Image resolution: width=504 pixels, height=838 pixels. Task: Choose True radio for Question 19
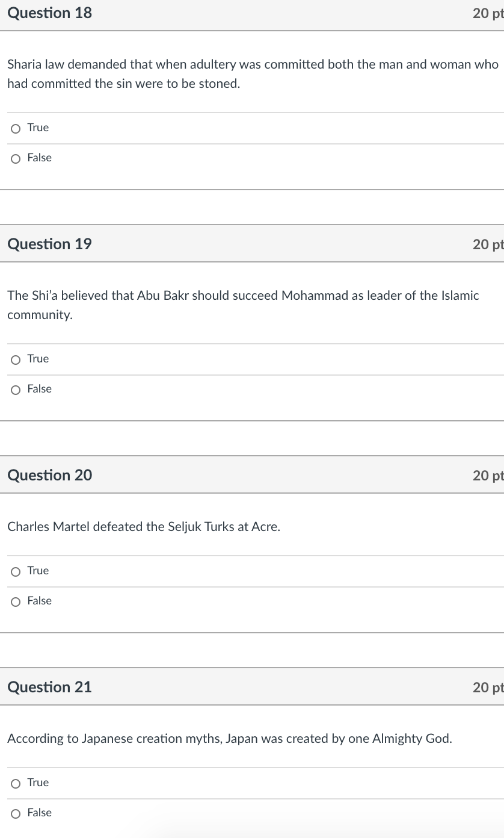[x=16, y=359]
